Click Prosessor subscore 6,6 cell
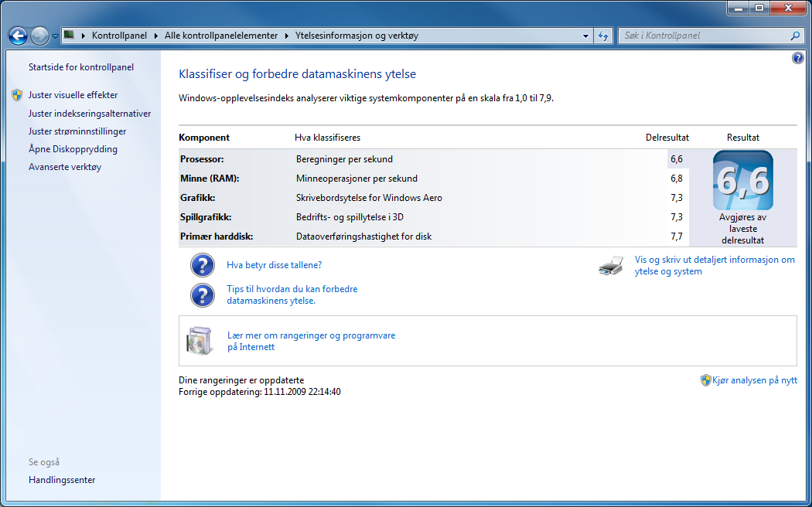Viewport: 812px width, 507px height. click(677, 159)
